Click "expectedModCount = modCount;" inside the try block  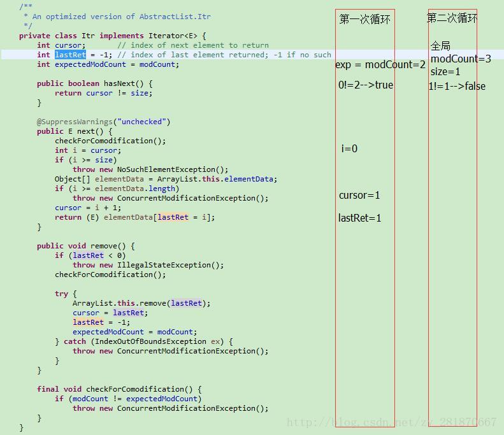pos(134,332)
